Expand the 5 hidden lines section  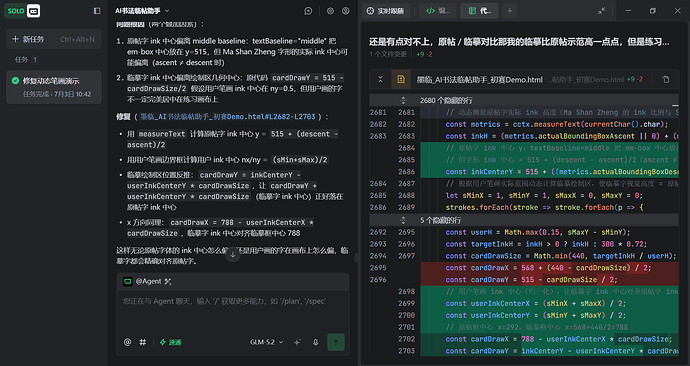click(x=403, y=220)
